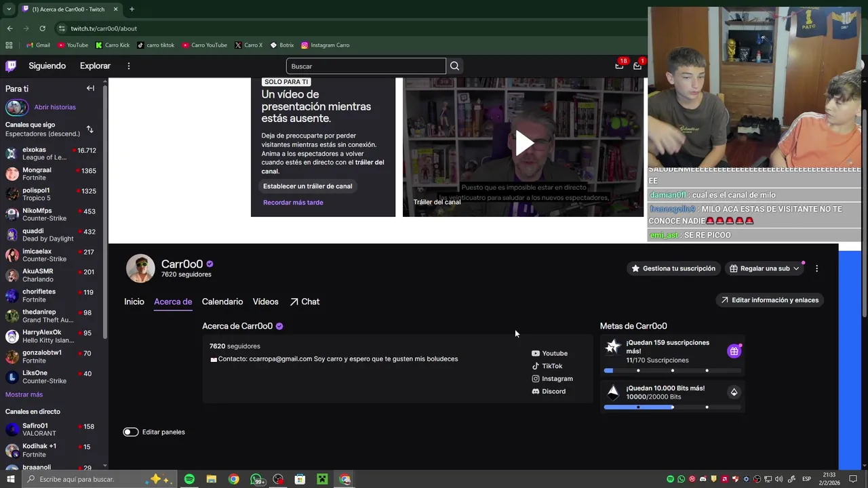Open the Gmail bookmark

[38, 45]
